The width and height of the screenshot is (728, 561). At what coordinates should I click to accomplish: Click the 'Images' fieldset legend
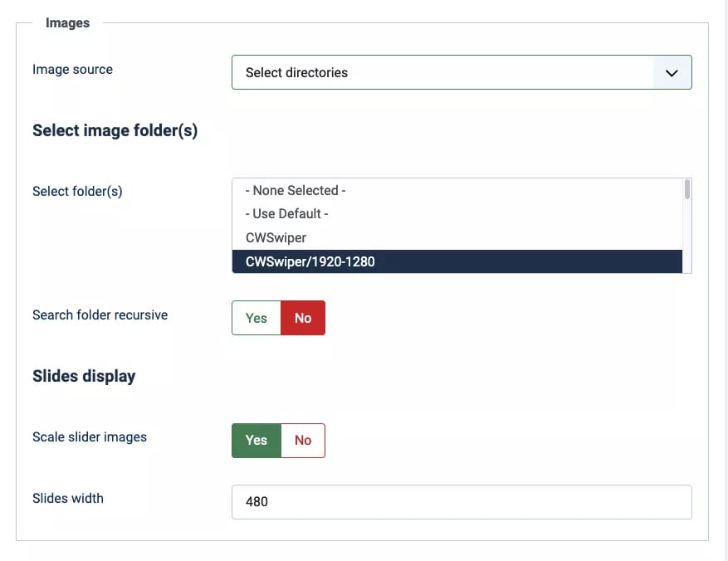[67, 23]
